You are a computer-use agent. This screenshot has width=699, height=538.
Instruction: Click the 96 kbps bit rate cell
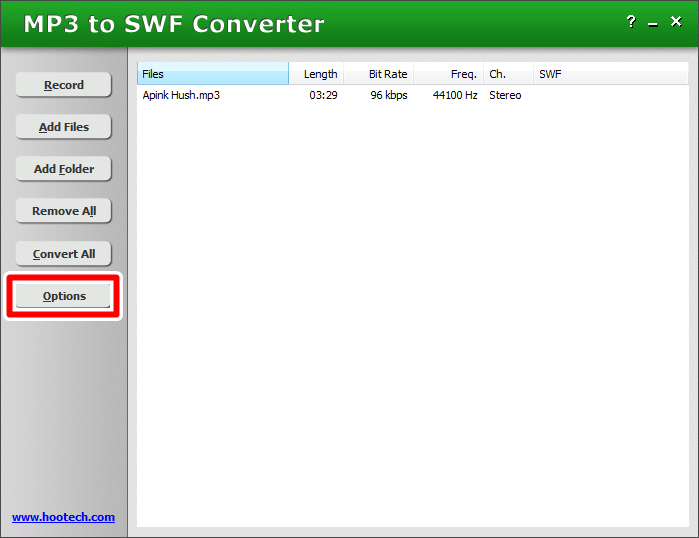coord(389,95)
